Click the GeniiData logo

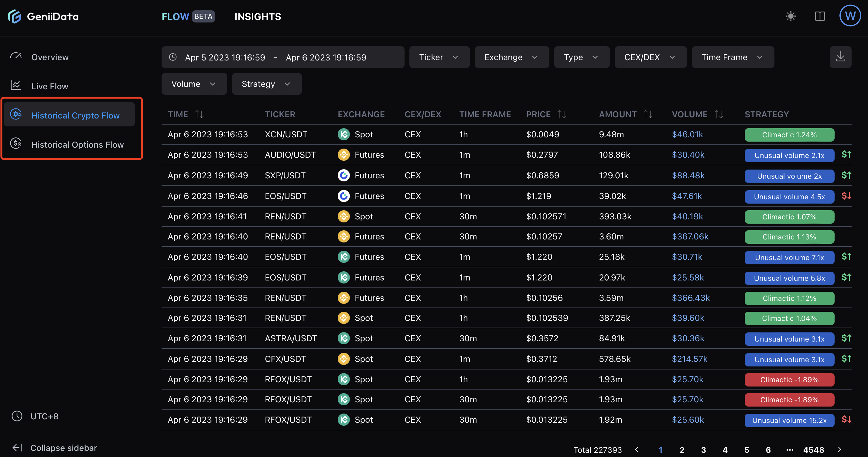pos(43,16)
